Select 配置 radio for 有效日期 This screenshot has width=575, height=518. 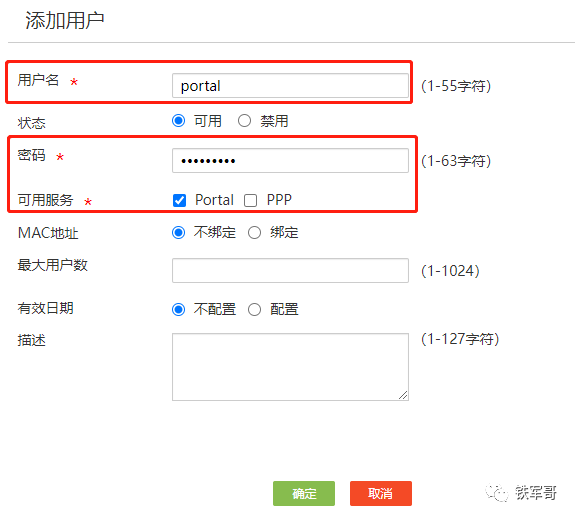[254, 309]
